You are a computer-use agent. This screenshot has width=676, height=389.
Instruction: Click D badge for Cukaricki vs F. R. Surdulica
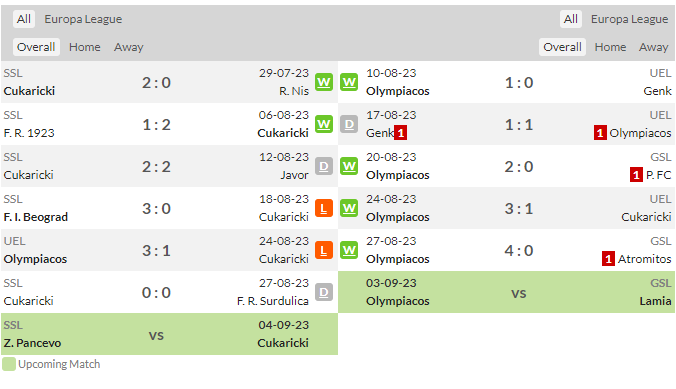click(324, 292)
